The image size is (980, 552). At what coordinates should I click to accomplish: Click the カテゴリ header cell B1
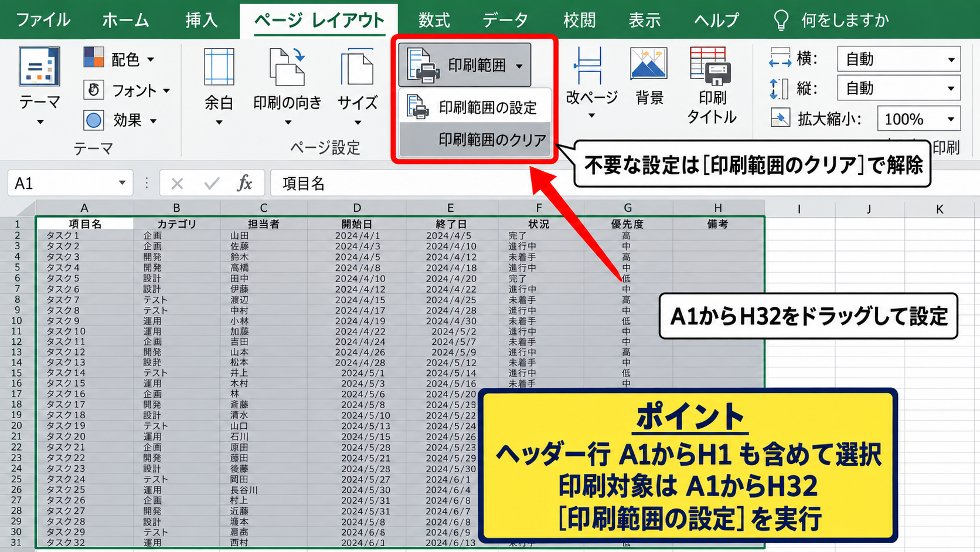coord(176,223)
